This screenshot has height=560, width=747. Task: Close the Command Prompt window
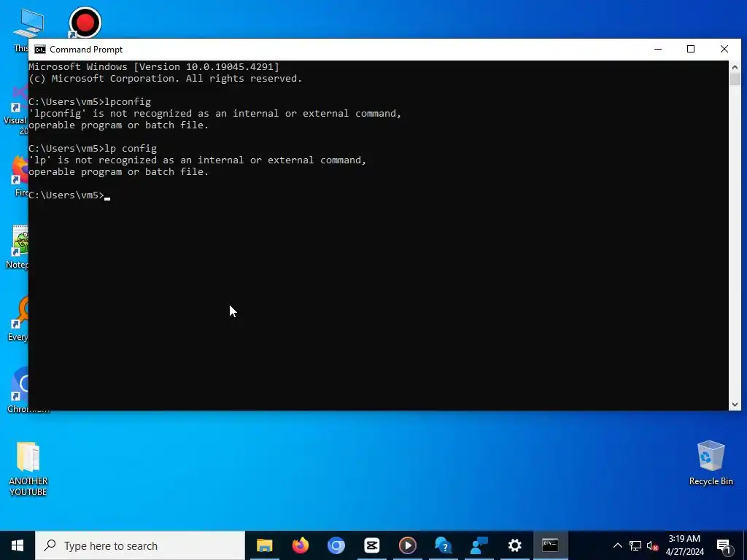tap(724, 49)
